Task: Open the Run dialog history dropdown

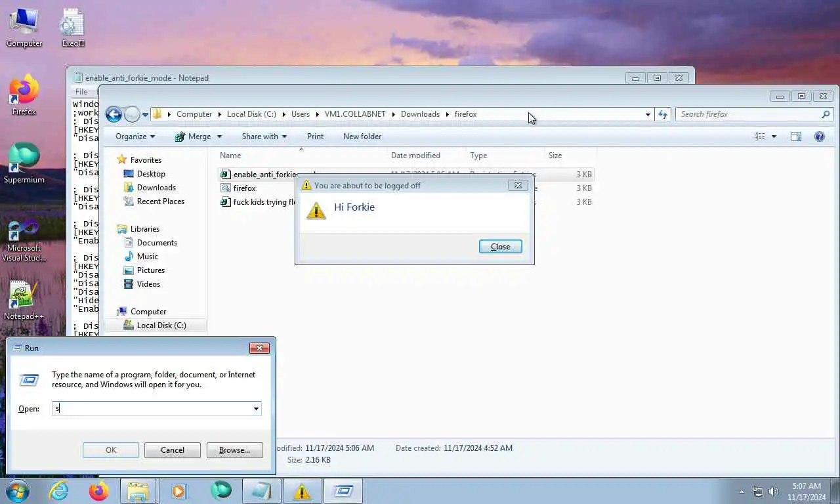Action: 256,409
